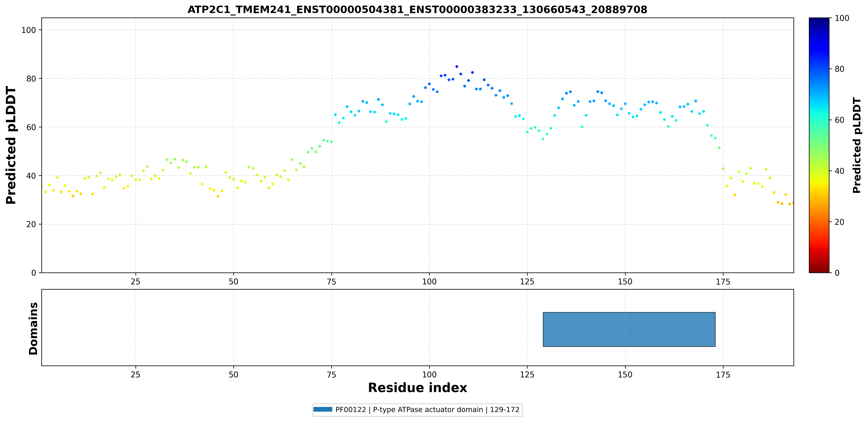Image resolution: width=868 pixels, height=422 pixels.
Task: Click the PF00122 legend label text
Action: pyautogui.click(x=427, y=410)
